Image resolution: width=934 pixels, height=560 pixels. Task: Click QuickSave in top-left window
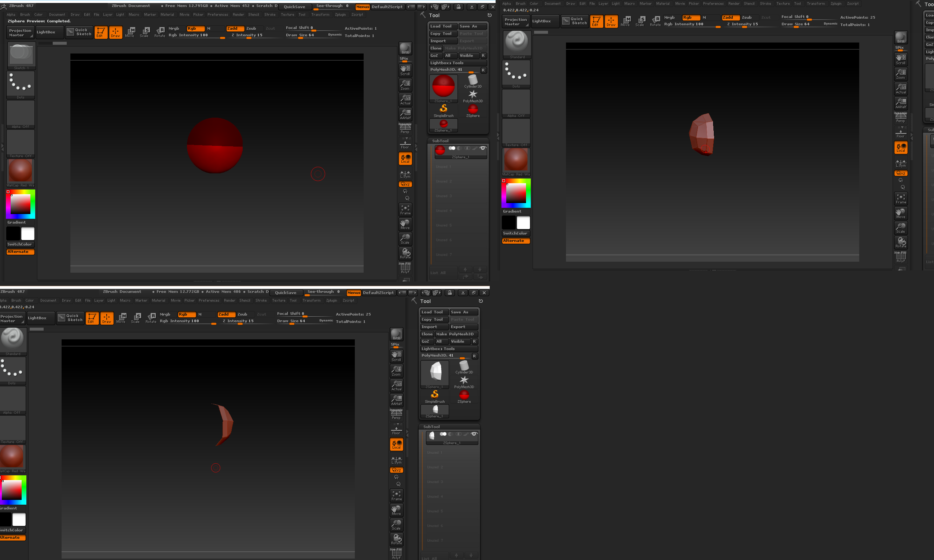point(295,7)
